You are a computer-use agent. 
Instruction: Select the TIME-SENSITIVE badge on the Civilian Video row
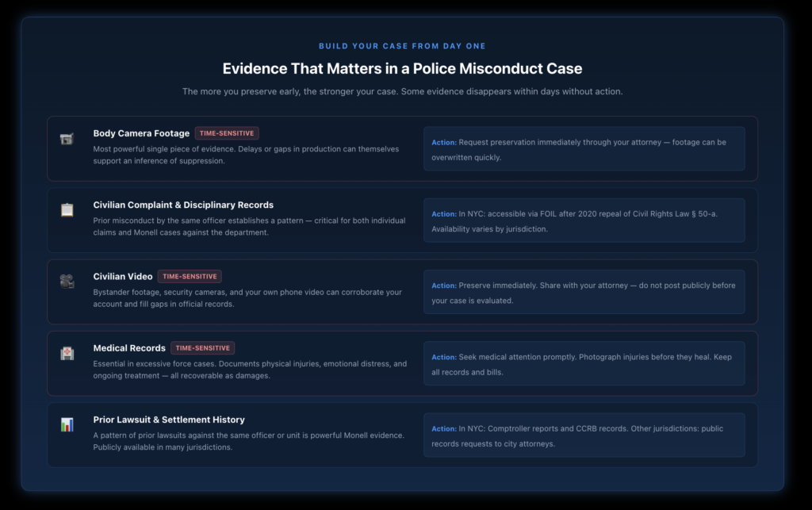pyautogui.click(x=190, y=276)
